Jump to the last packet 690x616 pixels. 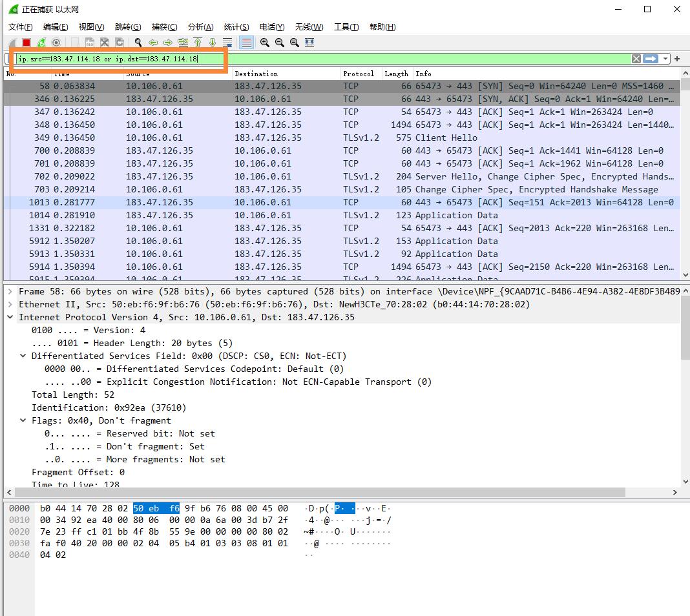click(x=213, y=43)
